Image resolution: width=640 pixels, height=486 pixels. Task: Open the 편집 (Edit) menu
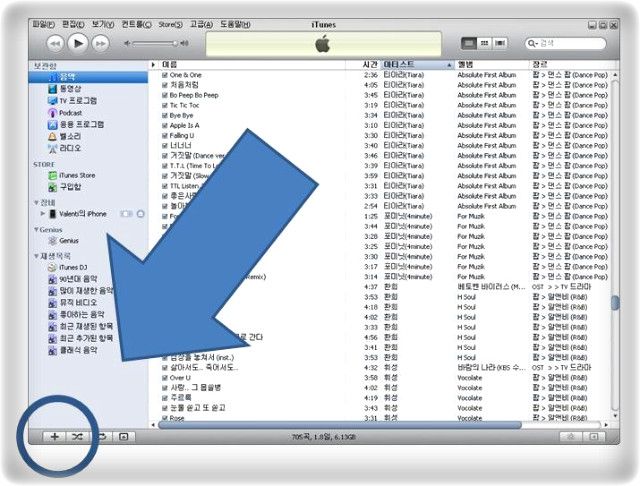pyautogui.click(x=73, y=24)
